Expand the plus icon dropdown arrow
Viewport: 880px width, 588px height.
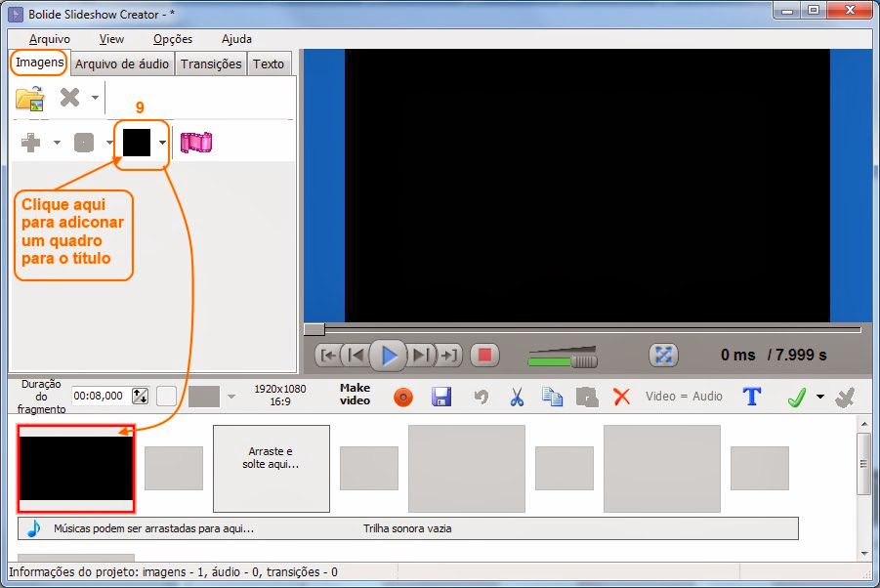coord(57,143)
